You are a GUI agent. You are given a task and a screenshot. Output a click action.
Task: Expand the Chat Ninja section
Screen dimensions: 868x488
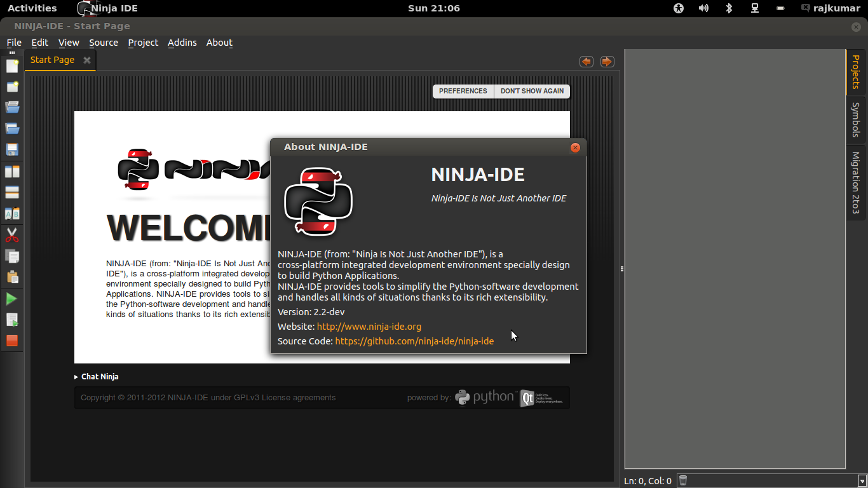96,376
